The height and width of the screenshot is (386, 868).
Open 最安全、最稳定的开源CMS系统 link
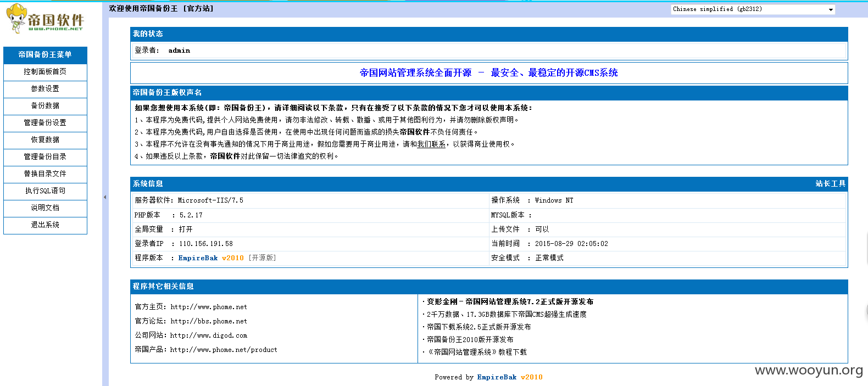point(554,73)
